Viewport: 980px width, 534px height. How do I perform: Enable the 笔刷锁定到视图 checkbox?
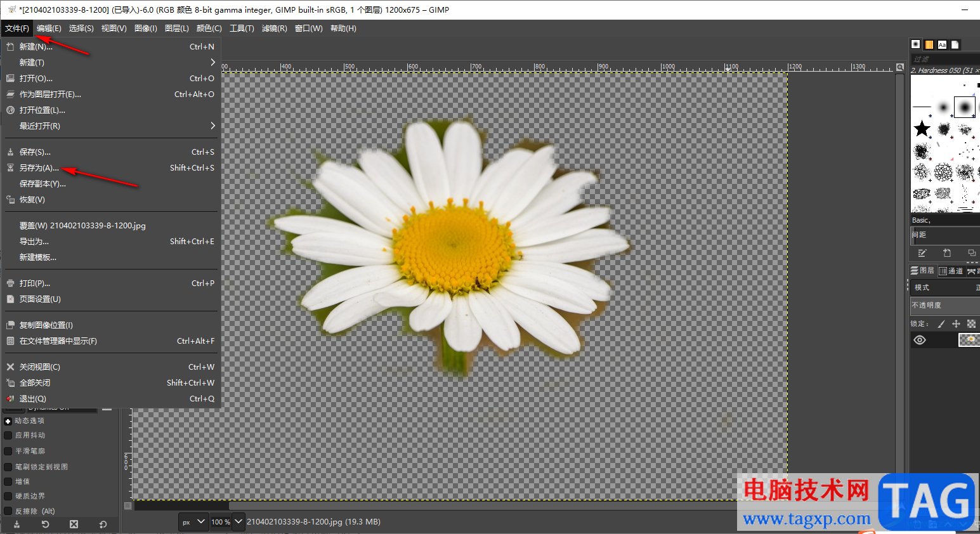coord(8,467)
